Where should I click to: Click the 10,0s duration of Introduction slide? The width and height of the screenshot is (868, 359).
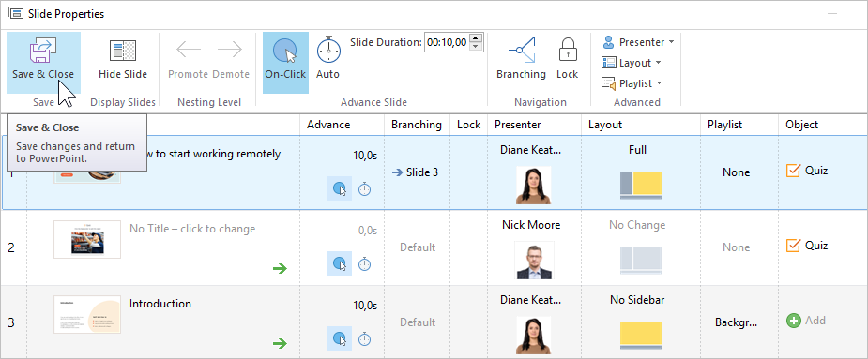tap(365, 306)
